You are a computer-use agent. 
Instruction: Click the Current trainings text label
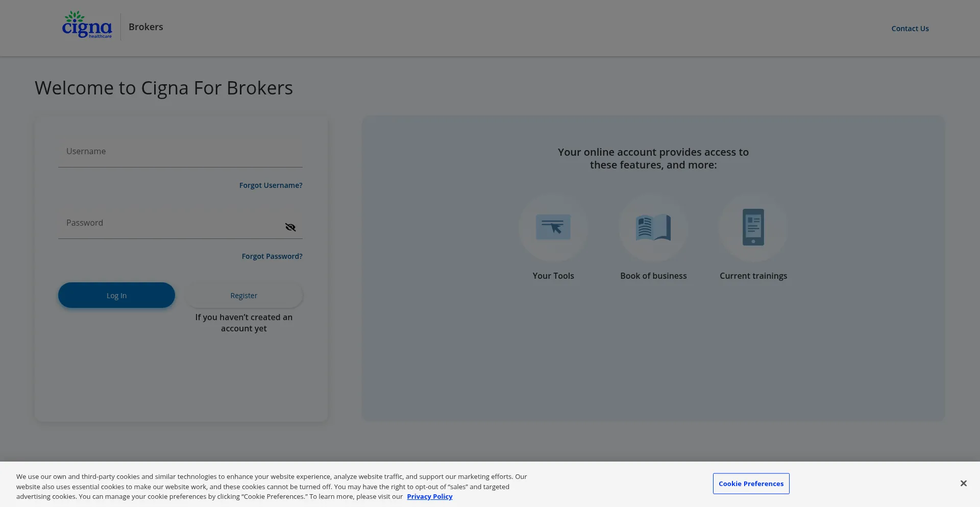753,276
